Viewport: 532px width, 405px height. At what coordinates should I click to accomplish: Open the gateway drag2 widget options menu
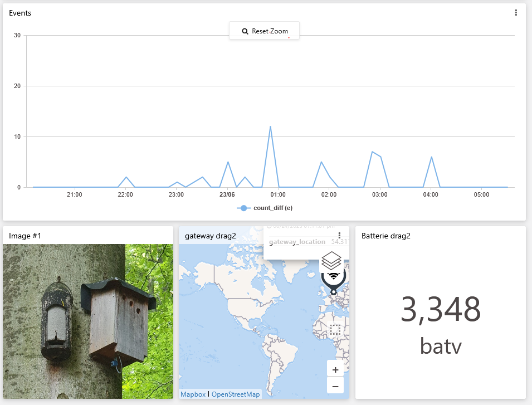pyautogui.click(x=339, y=236)
